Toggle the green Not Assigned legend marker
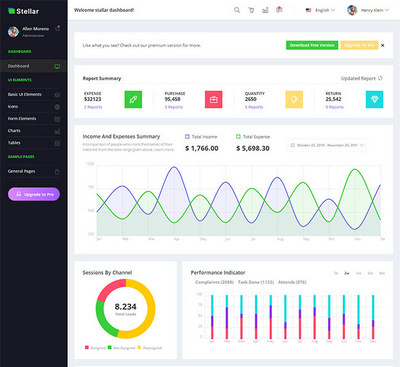 [109, 347]
